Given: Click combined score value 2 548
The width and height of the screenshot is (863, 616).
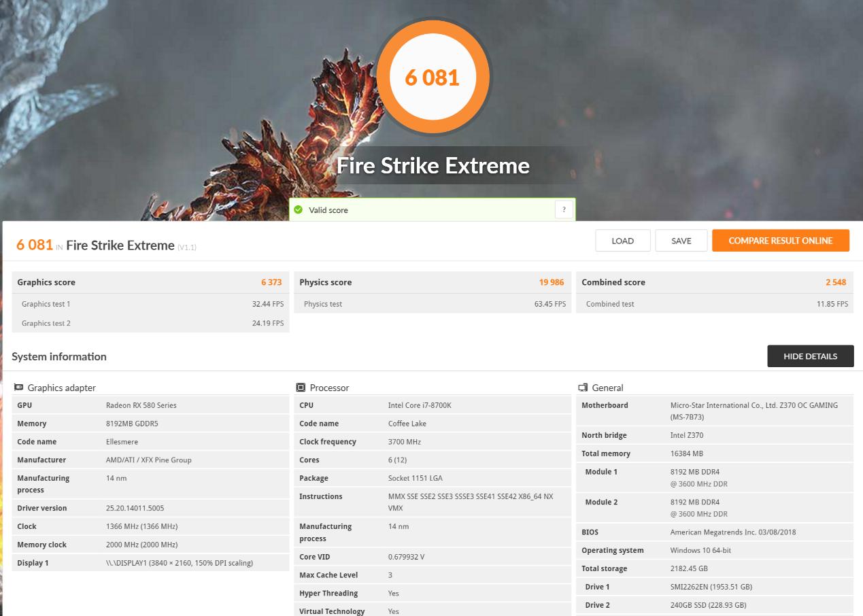Looking at the screenshot, I should coord(836,282).
